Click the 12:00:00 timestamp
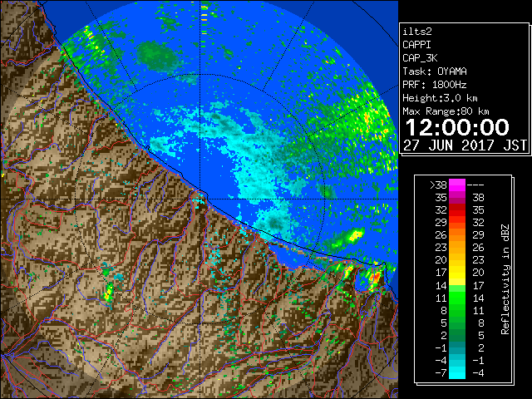Image resolution: width=532 pixels, height=399 pixels. click(457, 127)
